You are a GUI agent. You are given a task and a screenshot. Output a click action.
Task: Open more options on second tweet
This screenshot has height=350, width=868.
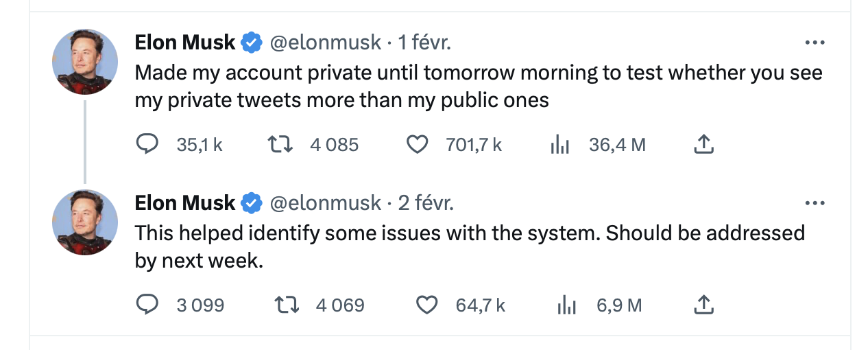click(815, 203)
